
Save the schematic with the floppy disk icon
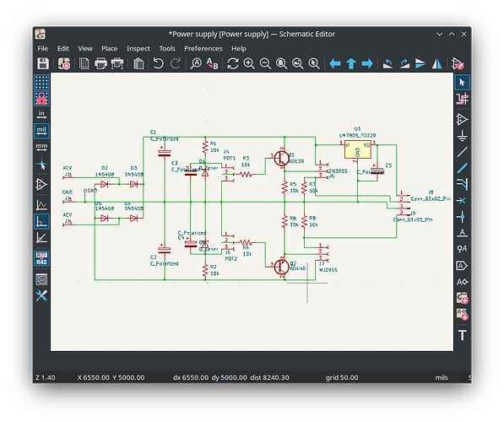click(x=43, y=63)
